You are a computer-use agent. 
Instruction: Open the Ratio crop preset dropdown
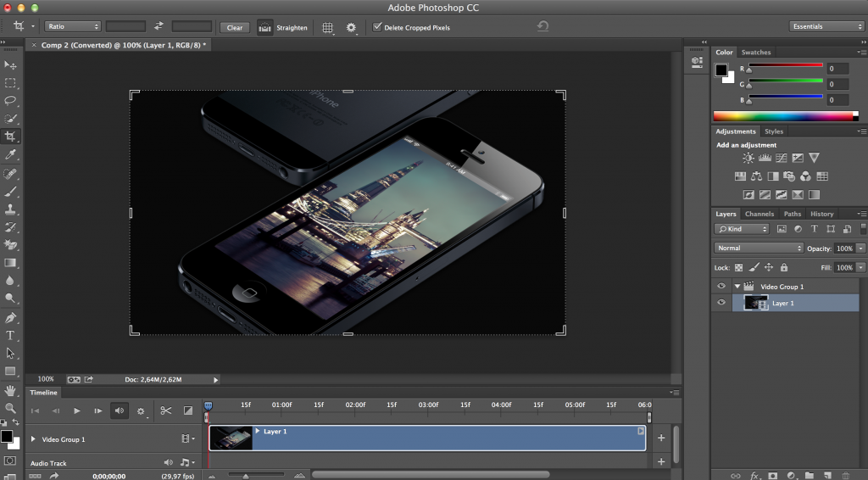(73, 26)
